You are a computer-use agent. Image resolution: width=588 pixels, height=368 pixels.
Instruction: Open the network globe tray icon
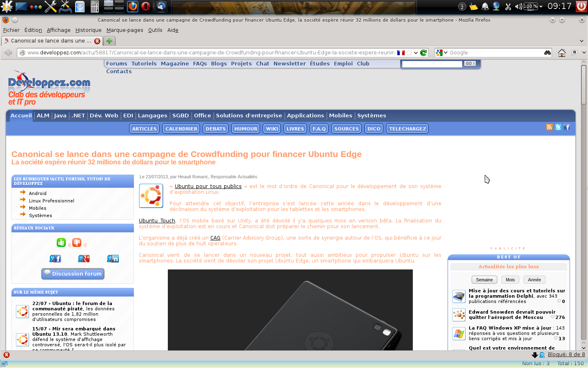pos(497,7)
